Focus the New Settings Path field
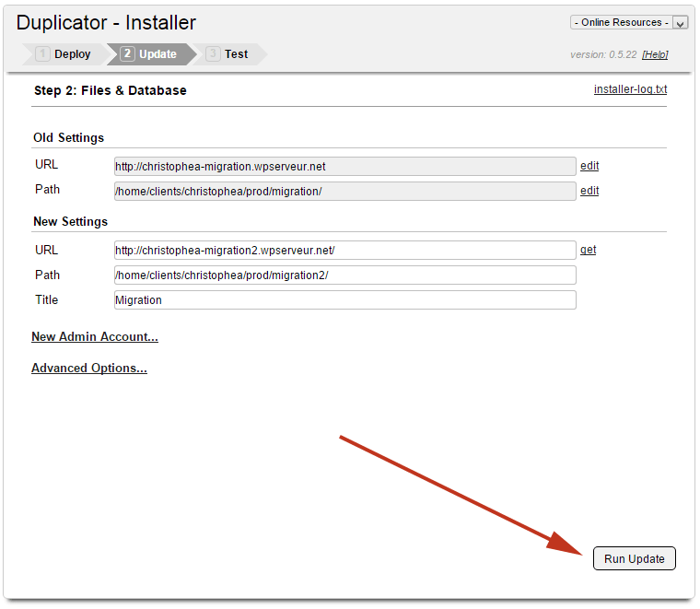The height and width of the screenshot is (609, 700). (344, 275)
